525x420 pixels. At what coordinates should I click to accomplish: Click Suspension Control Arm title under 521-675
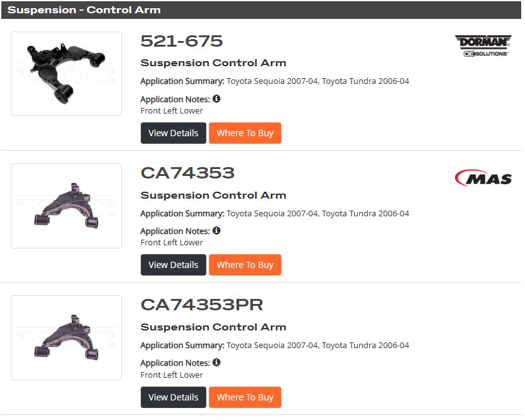click(213, 63)
